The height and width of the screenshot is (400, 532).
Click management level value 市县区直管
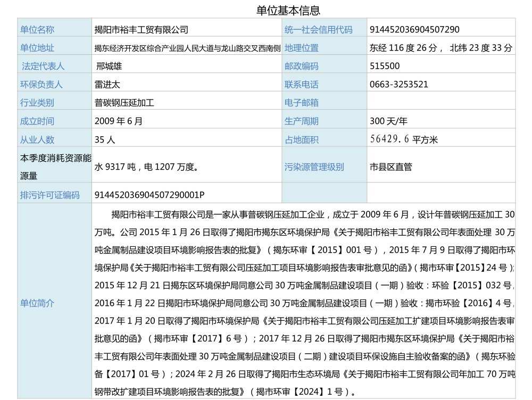[x=391, y=167]
